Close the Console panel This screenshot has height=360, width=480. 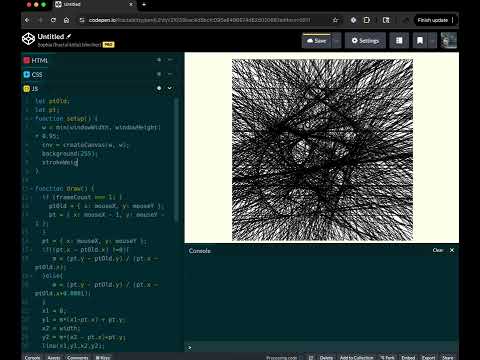coord(452,250)
